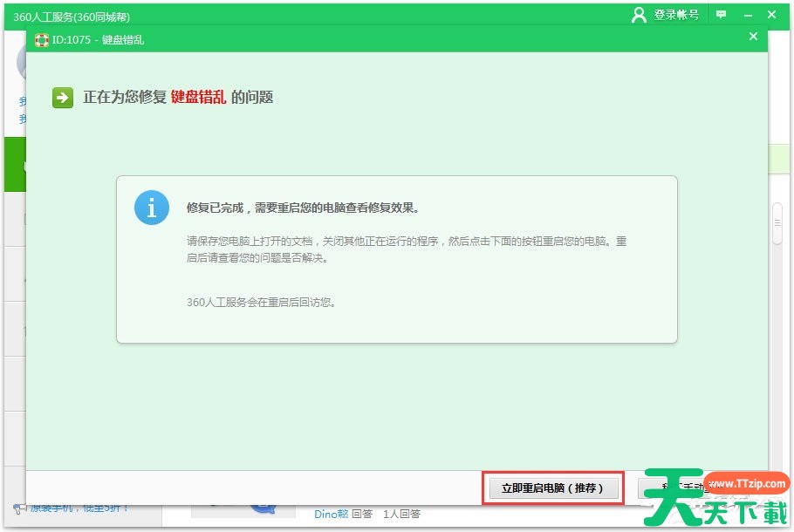
Task: Click the 修复已完成 completion message text
Action: (x=303, y=208)
